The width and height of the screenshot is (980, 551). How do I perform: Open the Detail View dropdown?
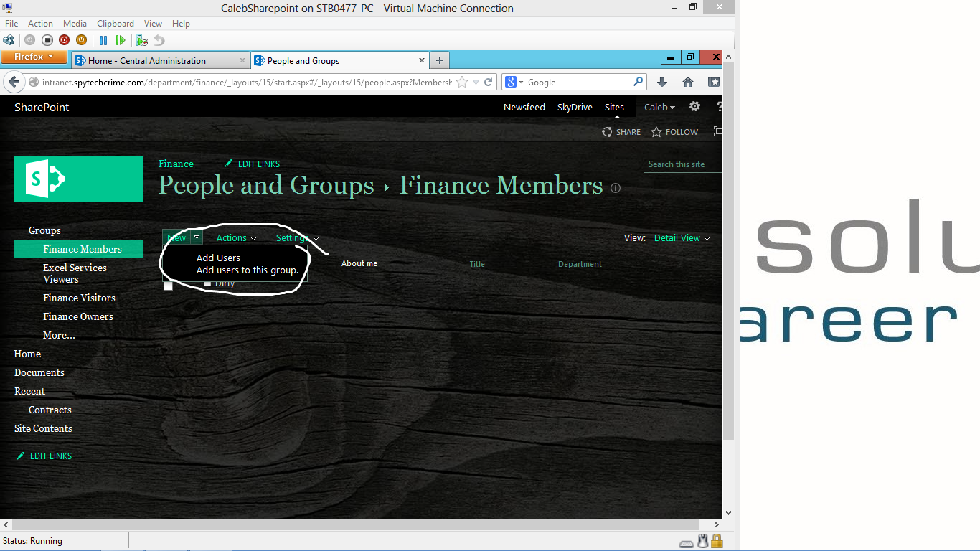tap(682, 238)
